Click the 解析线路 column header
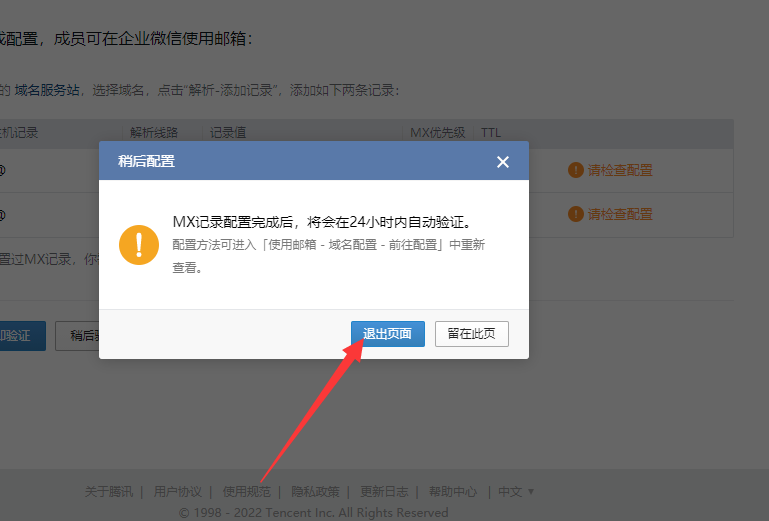This screenshot has height=521, width=769. tap(154, 132)
